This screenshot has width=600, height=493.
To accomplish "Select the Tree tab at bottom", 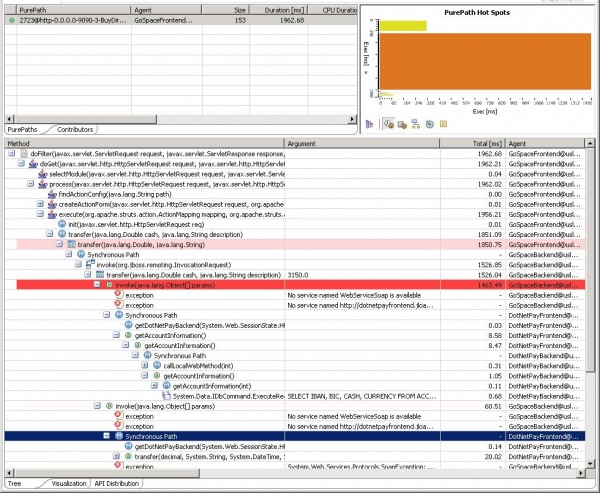I will tap(15, 483).
